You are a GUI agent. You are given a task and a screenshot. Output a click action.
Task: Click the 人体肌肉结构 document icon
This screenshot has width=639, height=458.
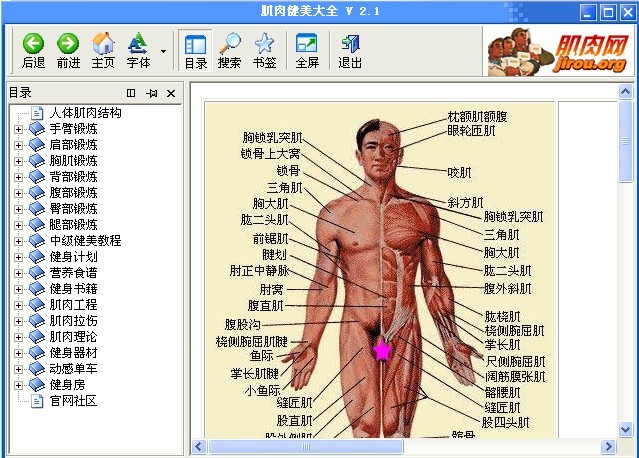point(37,113)
